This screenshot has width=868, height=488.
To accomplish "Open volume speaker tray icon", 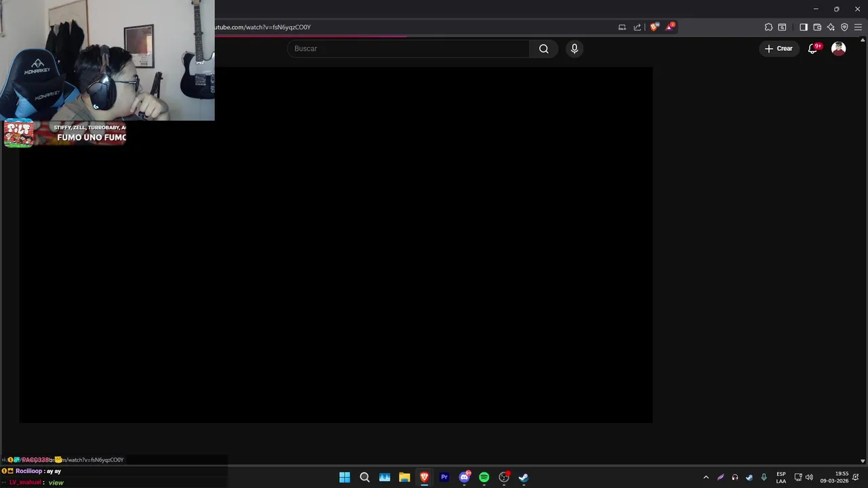I will click(x=809, y=477).
